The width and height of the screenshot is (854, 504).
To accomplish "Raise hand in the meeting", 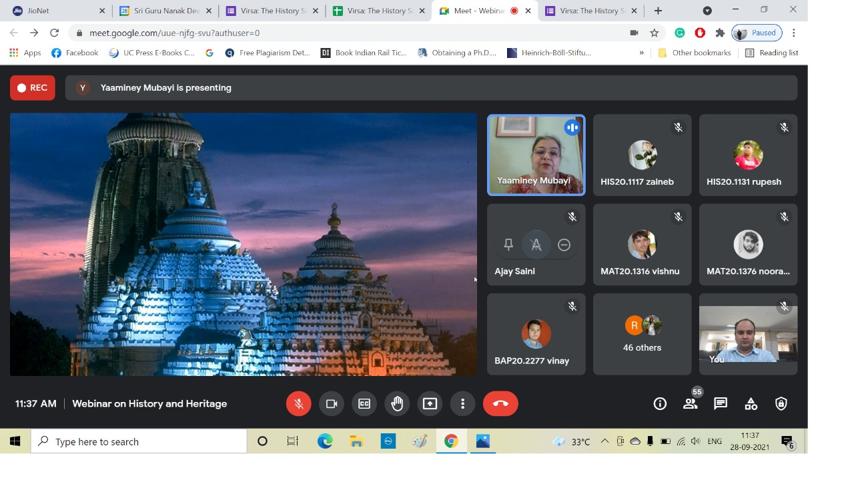I will tap(397, 404).
